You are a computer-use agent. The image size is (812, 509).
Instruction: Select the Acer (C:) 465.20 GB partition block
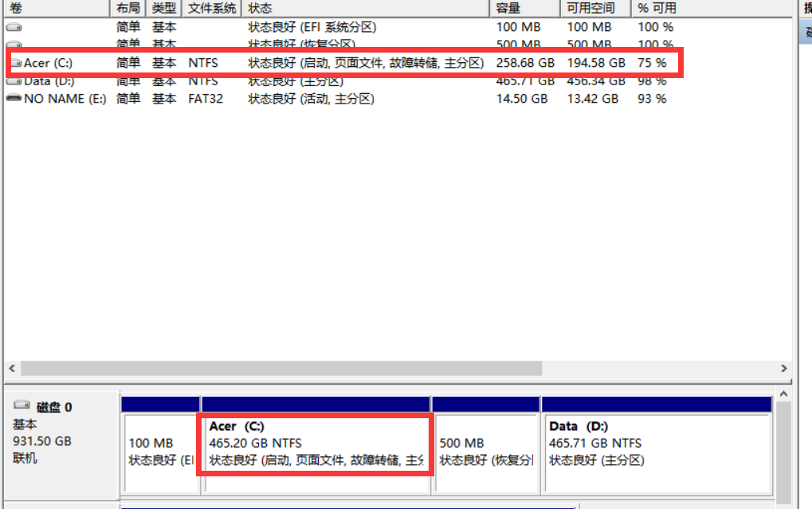(x=316, y=452)
